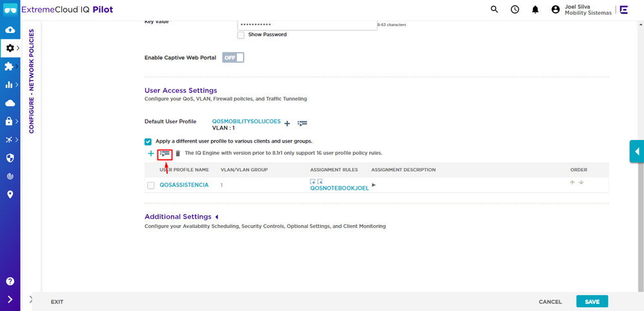Click the trash delete icon above table
This screenshot has height=311, width=644.
click(x=178, y=154)
